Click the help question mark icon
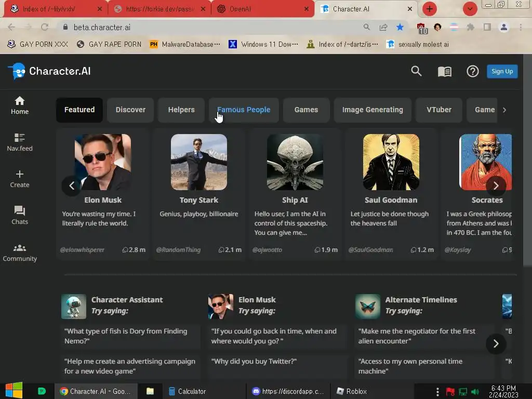The width and height of the screenshot is (532, 399). pyautogui.click(x=473, y=71)
